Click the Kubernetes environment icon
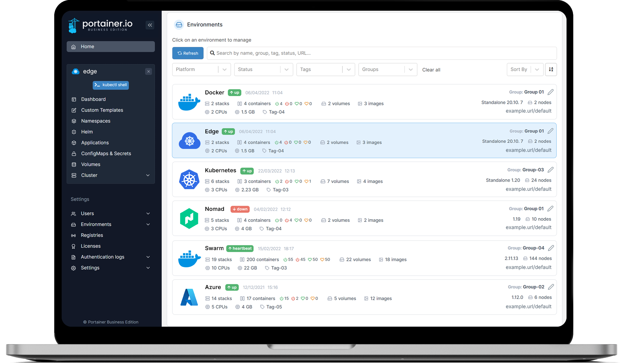The height and width of the screenshot is (364, 623). (x=189, y=179)
